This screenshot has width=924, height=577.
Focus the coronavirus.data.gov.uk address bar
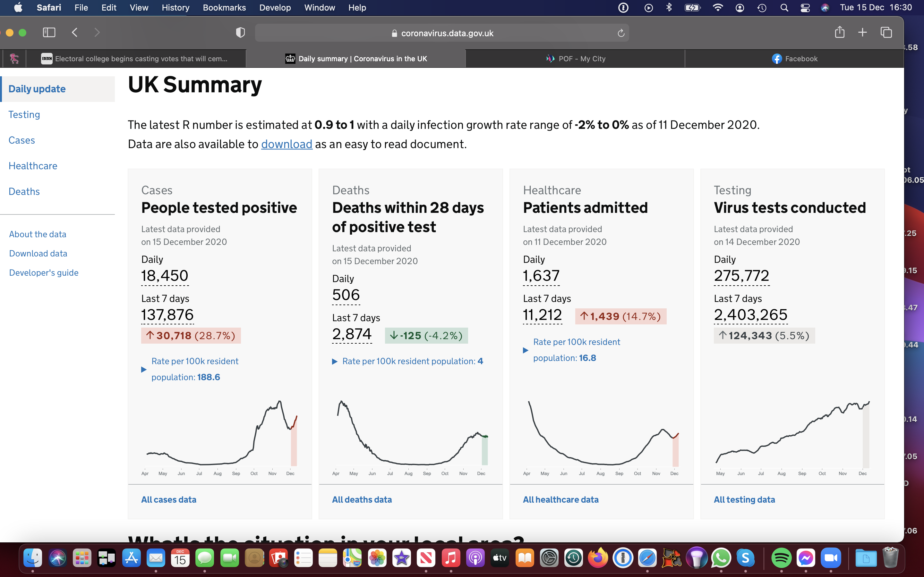[x=442, y=33]
